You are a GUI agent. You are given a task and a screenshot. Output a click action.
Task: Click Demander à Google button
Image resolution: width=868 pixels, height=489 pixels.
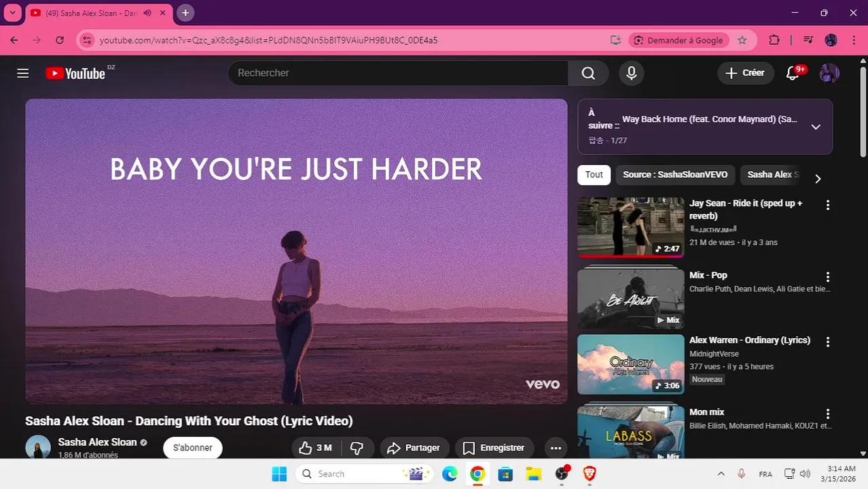679,40
